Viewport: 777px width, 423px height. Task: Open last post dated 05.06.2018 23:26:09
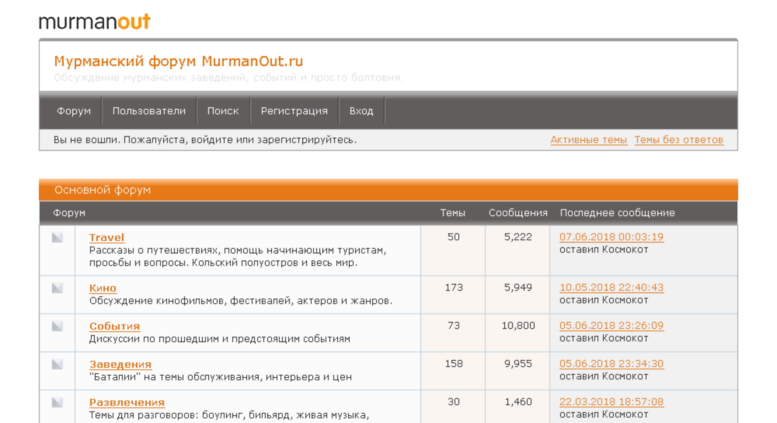(x=611, y=326)
